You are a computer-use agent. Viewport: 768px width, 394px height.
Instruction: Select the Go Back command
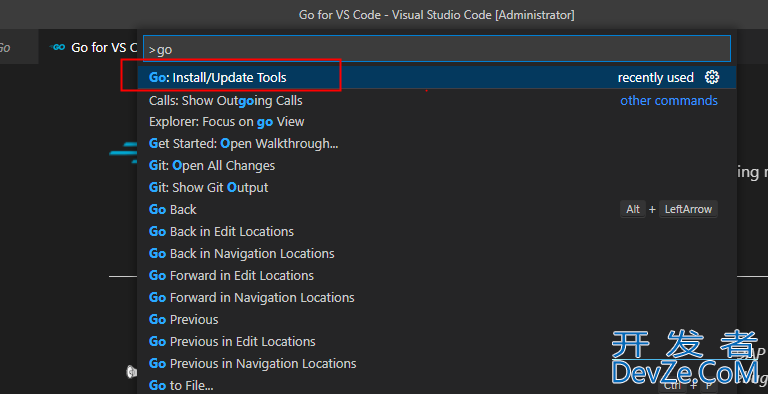click(436, 210)
